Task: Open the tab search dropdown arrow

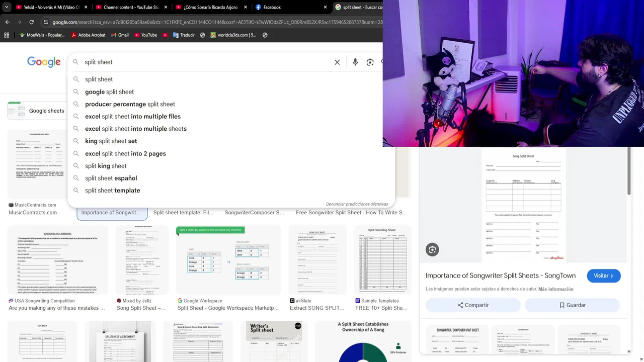Action: (7, 7)
